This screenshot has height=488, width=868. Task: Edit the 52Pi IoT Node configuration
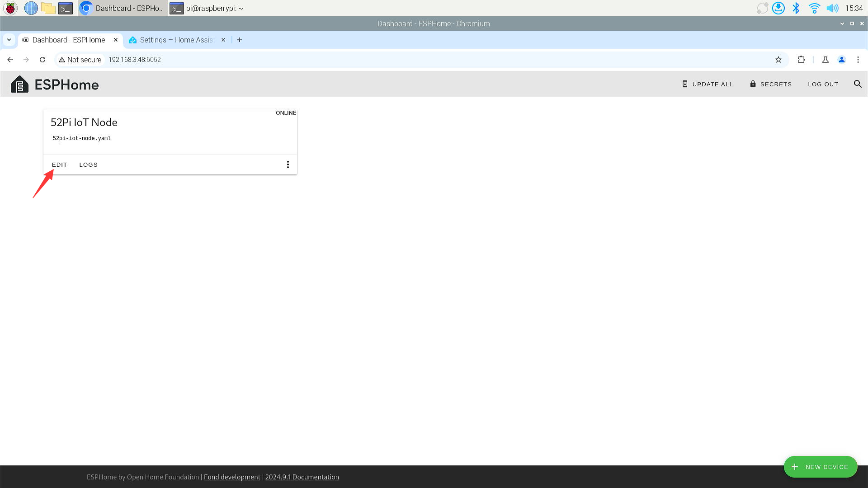pyautogui.click(x=60, y=165)
